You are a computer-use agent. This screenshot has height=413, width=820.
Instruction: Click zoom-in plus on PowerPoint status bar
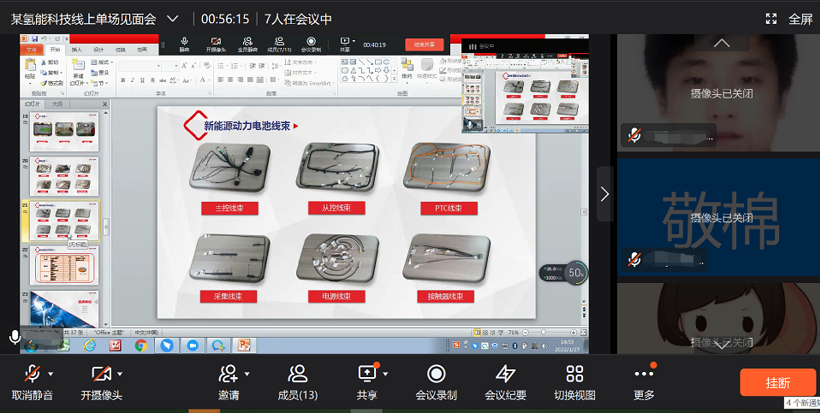574,332
